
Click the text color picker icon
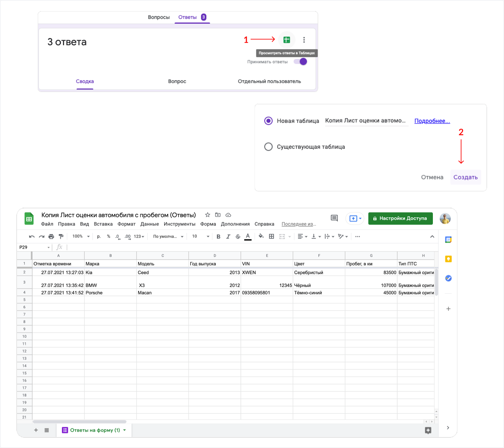(248, 236)
